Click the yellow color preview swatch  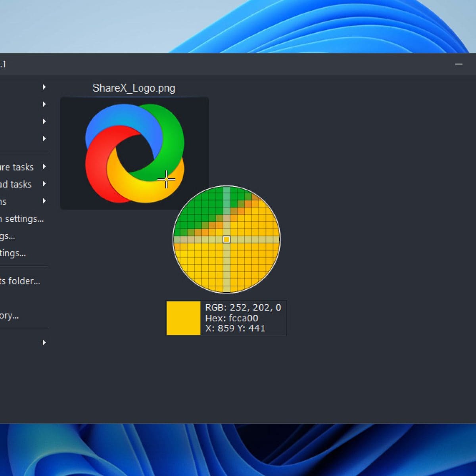tap(183, 318)
